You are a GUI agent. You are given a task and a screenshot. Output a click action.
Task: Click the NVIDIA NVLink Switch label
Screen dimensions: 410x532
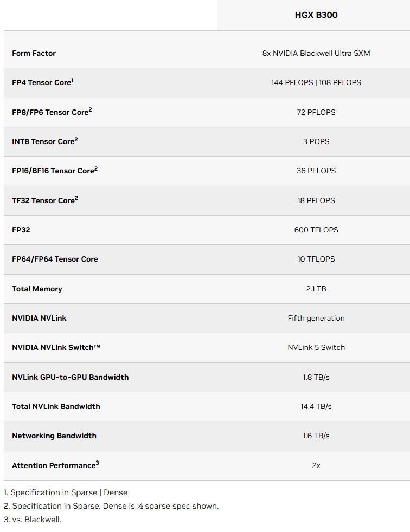pos(56,347)
